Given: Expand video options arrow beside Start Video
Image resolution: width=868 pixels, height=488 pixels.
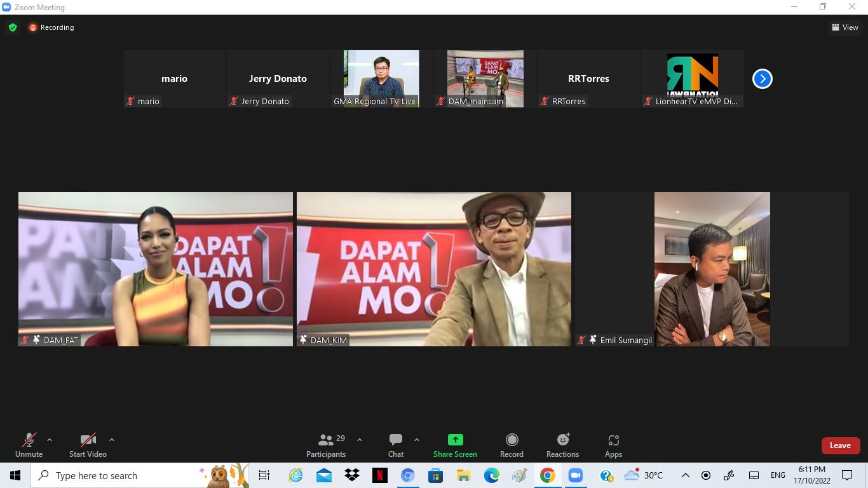Looking at the screenshot, I should pos(112,440).
